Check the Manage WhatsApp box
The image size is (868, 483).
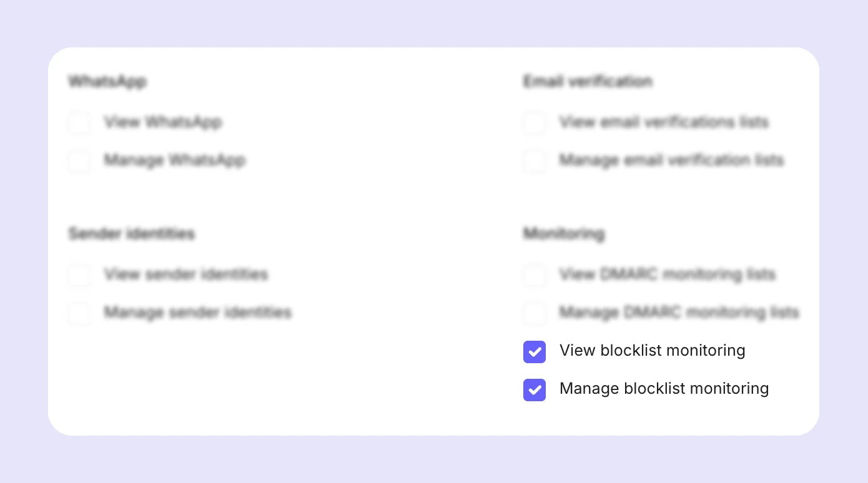pos(79,161)
